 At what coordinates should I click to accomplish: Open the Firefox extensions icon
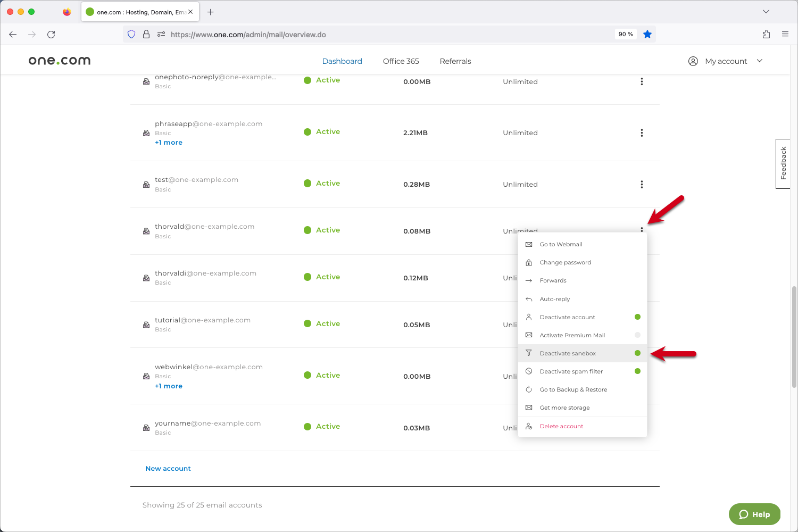tap(766, 35)
